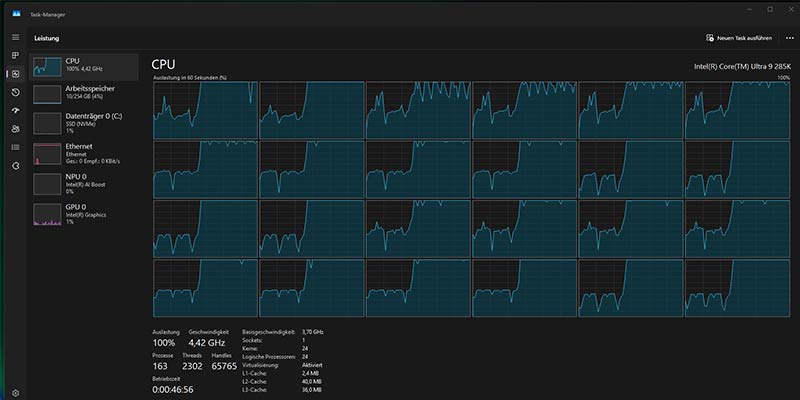Open the hamburger navigation menu
Viewport: 800px width, 400px height.
click(x=15, y=37)
